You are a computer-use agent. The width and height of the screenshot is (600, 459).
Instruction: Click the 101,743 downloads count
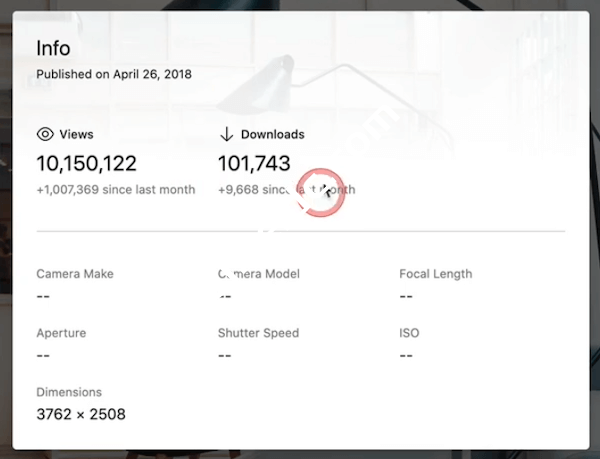(x=254, y=164)
